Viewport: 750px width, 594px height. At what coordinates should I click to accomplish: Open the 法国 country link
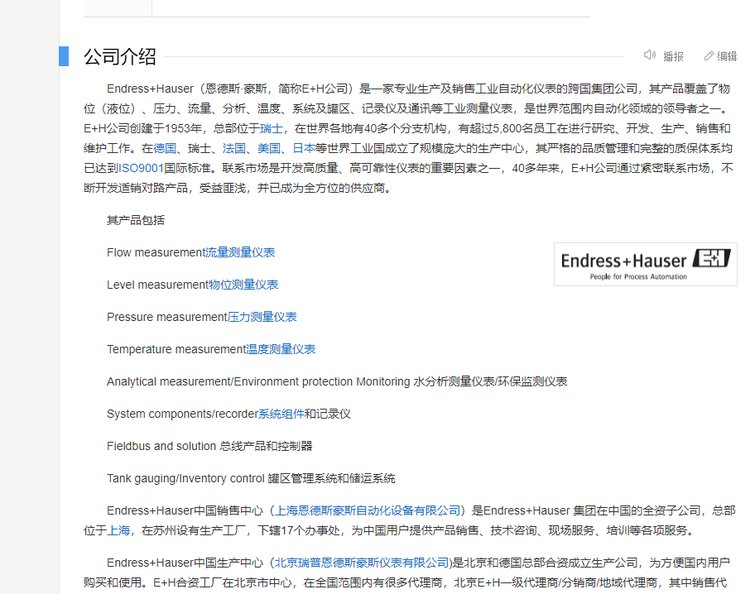point(233,148)
